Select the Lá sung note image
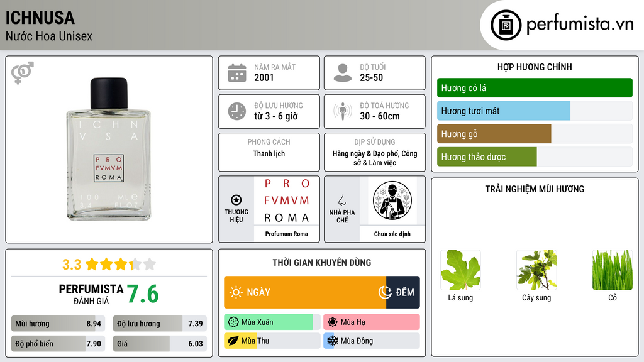The image size is (644, 362). click(x=460, y=270)
